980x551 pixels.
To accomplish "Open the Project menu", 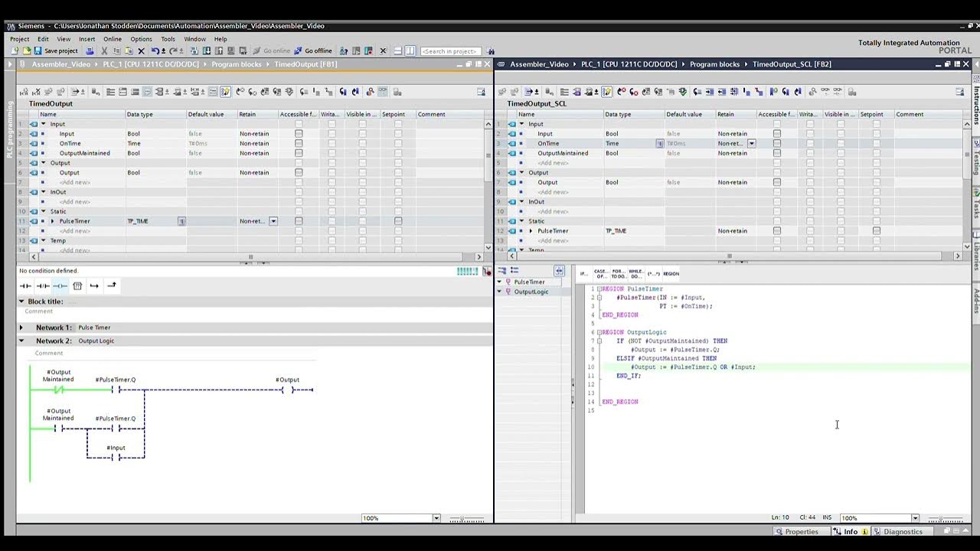I will click(x=19, y=39).
